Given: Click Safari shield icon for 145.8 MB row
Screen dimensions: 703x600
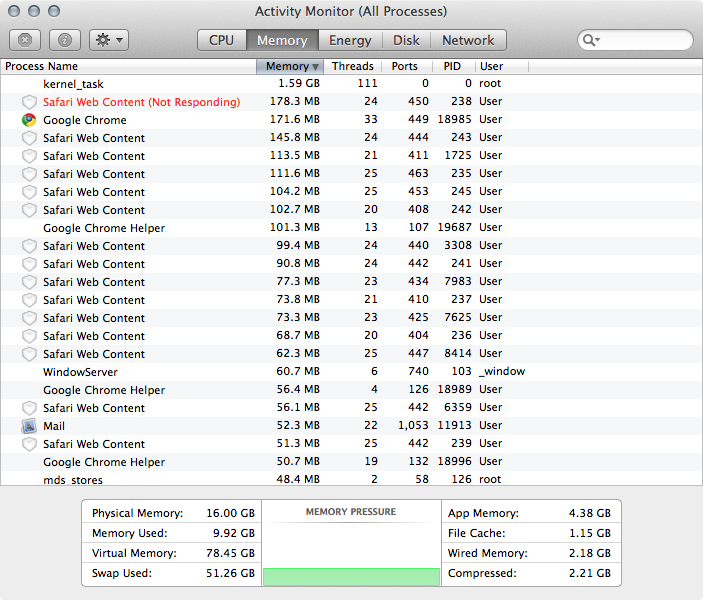Looking at the screenshot, I should coord(29,138).
